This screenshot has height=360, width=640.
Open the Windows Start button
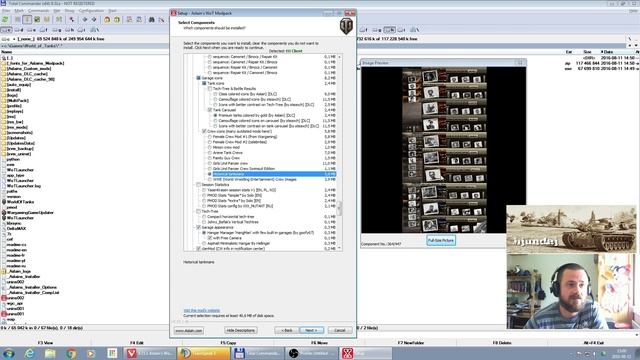click(9, 353)
